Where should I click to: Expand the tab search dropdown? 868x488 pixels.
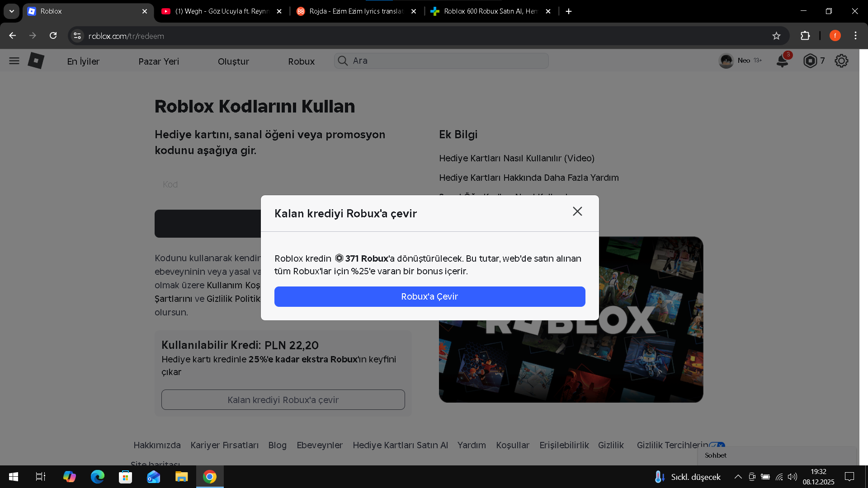[x=12, y=11]
